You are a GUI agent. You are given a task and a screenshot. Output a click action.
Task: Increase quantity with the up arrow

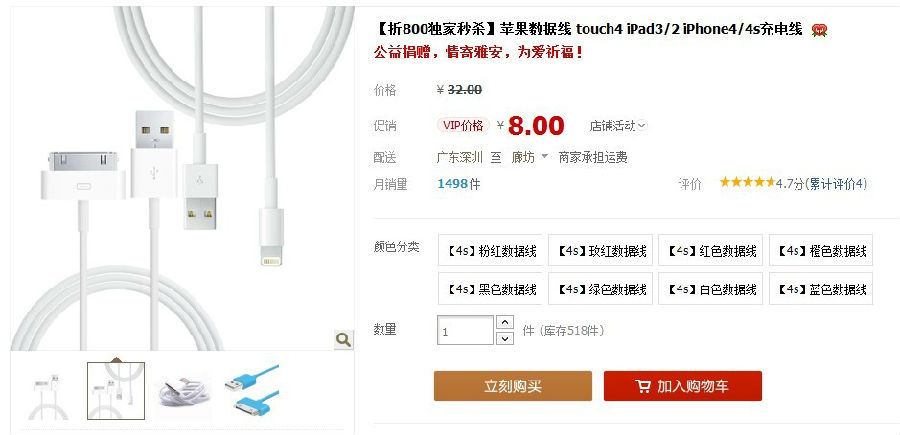(x=505, y=323)
